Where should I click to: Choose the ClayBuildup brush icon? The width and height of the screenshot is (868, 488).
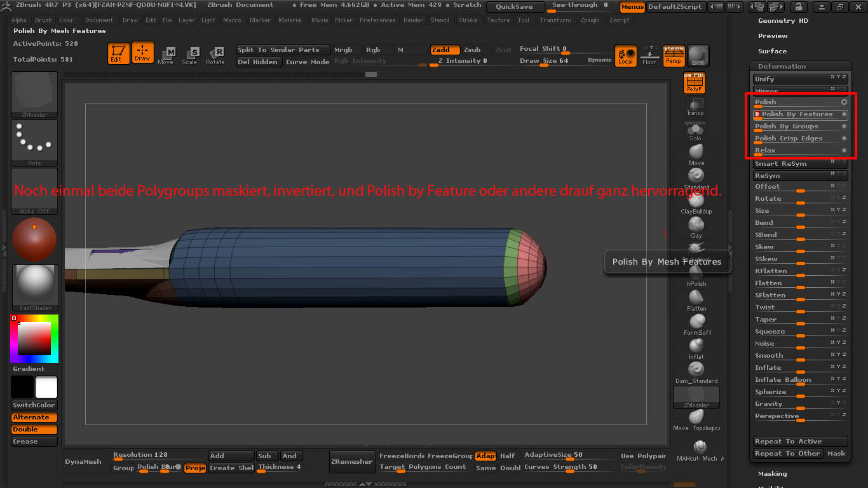pos(696,200)
